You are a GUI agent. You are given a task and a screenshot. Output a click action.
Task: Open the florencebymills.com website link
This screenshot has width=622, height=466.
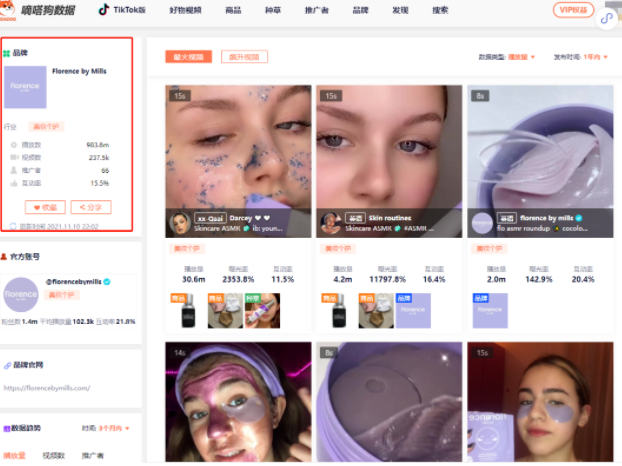pyautogui.click(x=47, y=388)
